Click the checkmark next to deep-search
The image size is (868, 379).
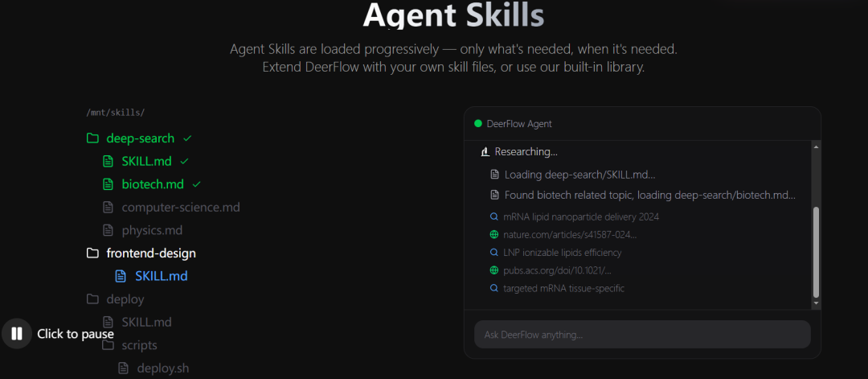(x=187, y=138)
